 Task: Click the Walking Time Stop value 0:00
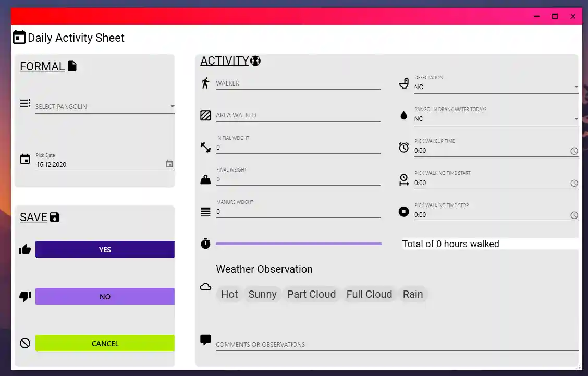(420, 215)
